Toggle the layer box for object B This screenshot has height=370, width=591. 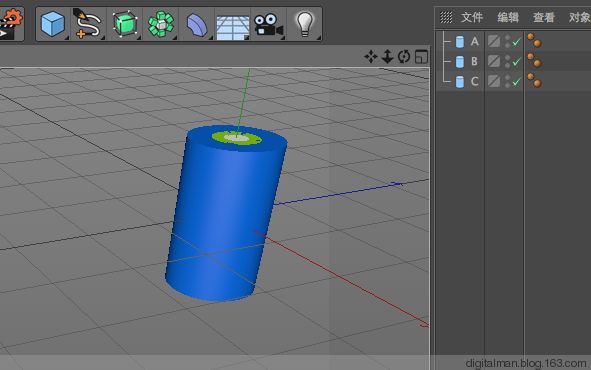tap(494, 61)
